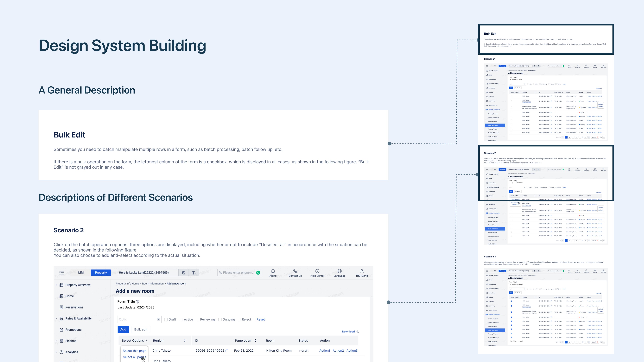Screen dimensions: 644x362
Task: Check the Active filter checkbox
Action: (181, 320)
